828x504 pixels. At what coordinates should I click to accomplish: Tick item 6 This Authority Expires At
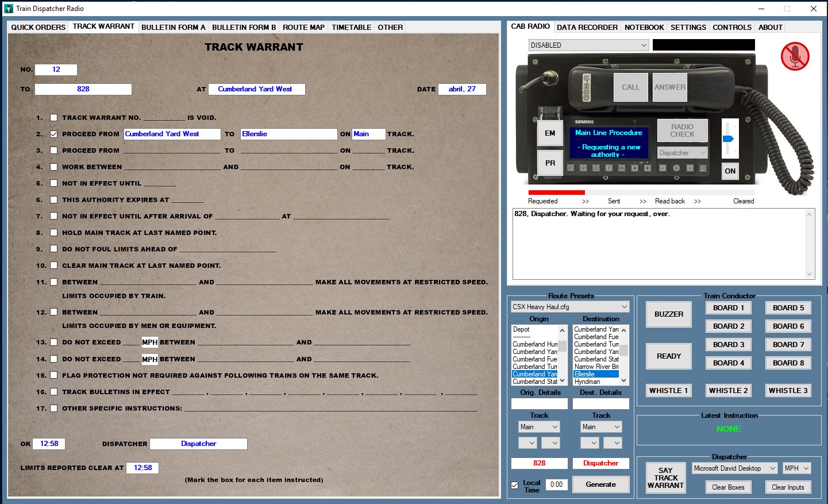point(53,200)
